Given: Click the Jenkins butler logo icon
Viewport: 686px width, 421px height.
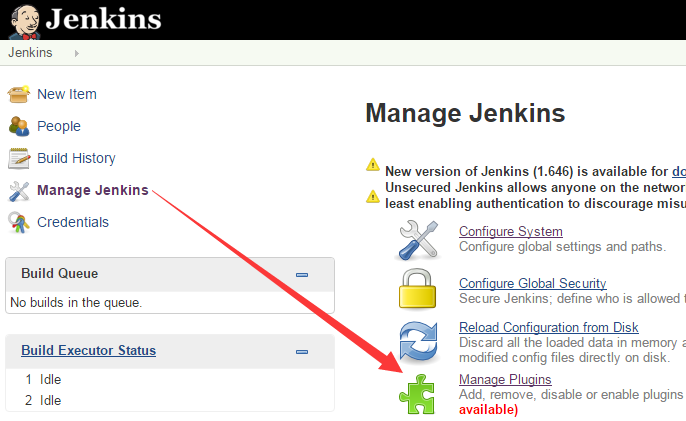Looking at the screenshot, I should click(x=25, y=22).
